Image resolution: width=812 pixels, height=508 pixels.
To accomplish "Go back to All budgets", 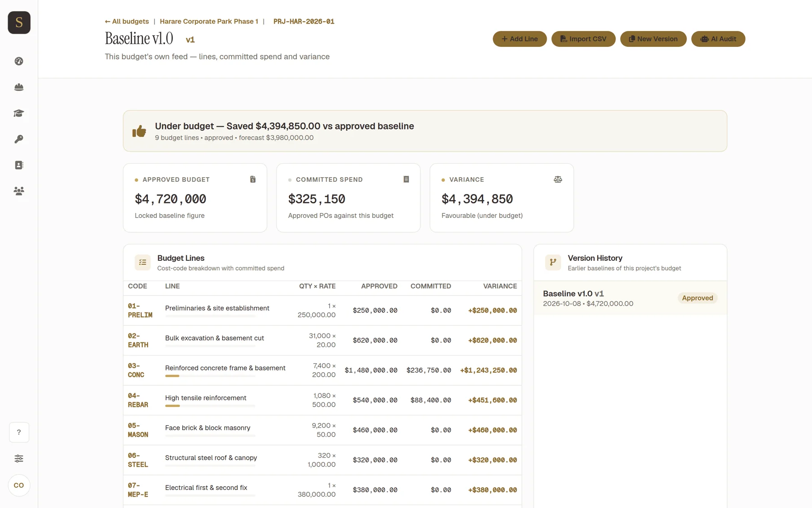I will click(127, 21).
